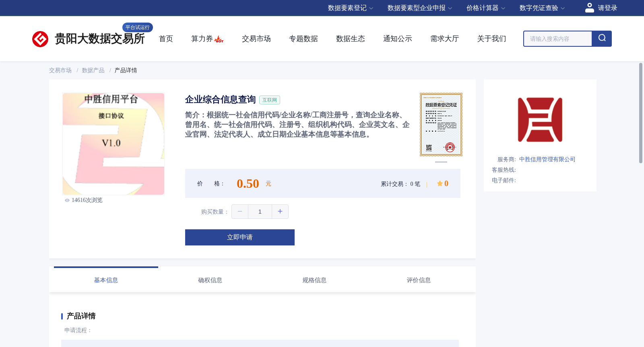The image size is (644, 347).
Task: Click the 企业综合信息查询 product title
Action: tap(221, 100)
